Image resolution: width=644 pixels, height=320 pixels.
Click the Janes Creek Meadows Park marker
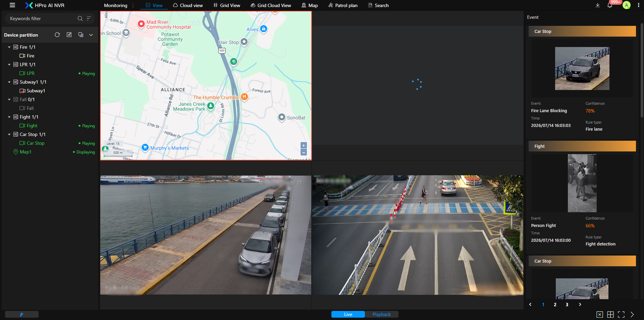(211, 106)
